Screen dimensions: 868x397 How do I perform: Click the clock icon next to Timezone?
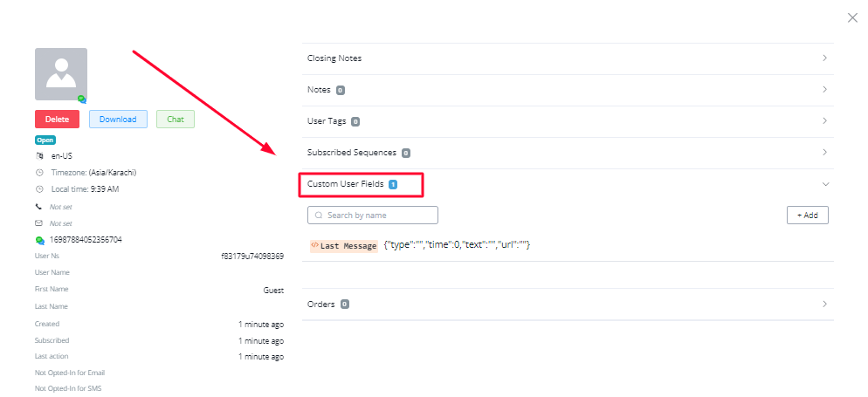(x=39, y=173)
